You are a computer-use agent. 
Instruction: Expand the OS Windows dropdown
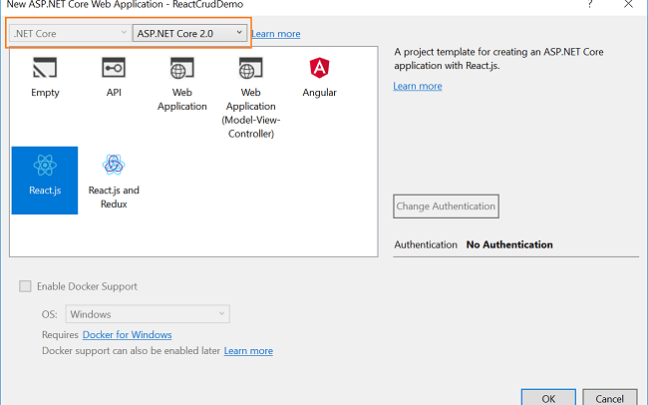(x=148, y=314)
